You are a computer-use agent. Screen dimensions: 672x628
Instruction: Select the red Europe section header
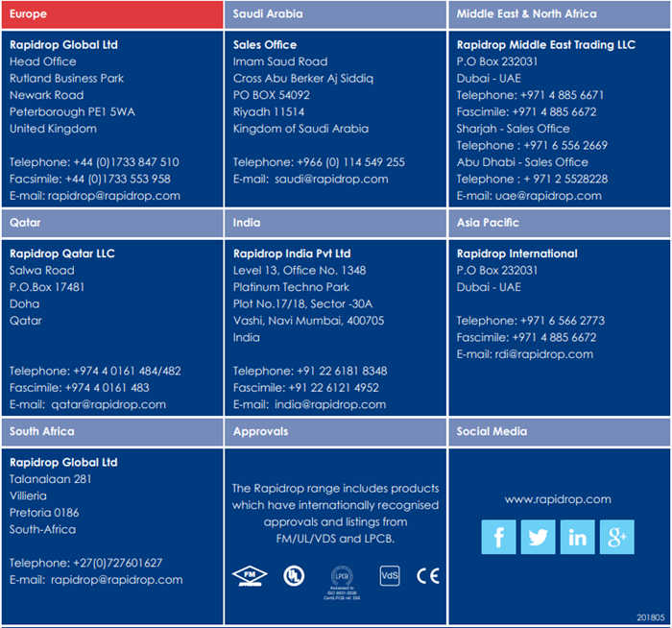click(111, 14)
